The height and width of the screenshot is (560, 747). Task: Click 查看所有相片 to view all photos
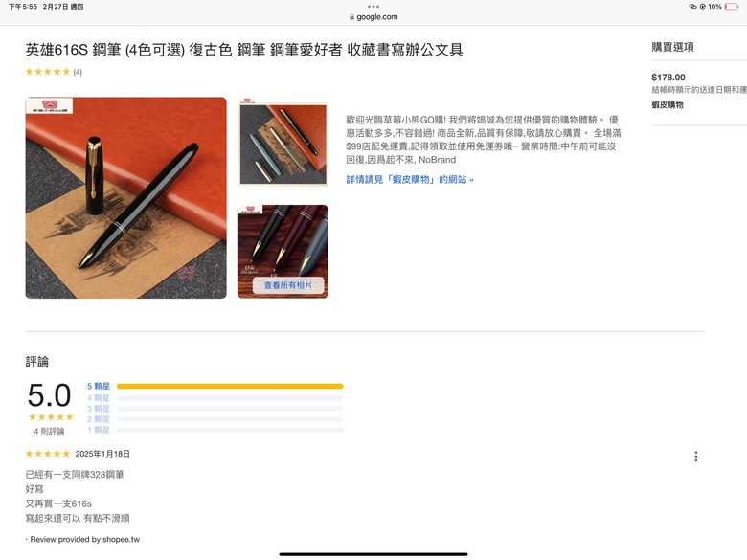pos(288,285)
